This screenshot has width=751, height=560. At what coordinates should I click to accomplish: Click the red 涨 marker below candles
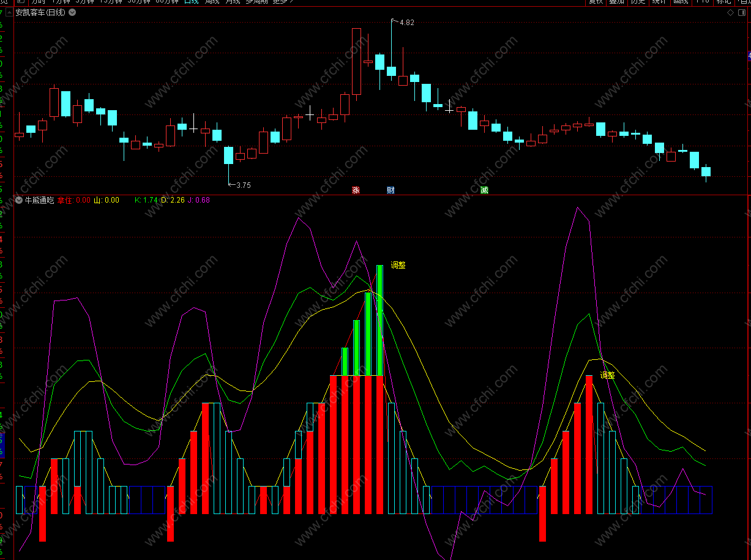(356, 190)
